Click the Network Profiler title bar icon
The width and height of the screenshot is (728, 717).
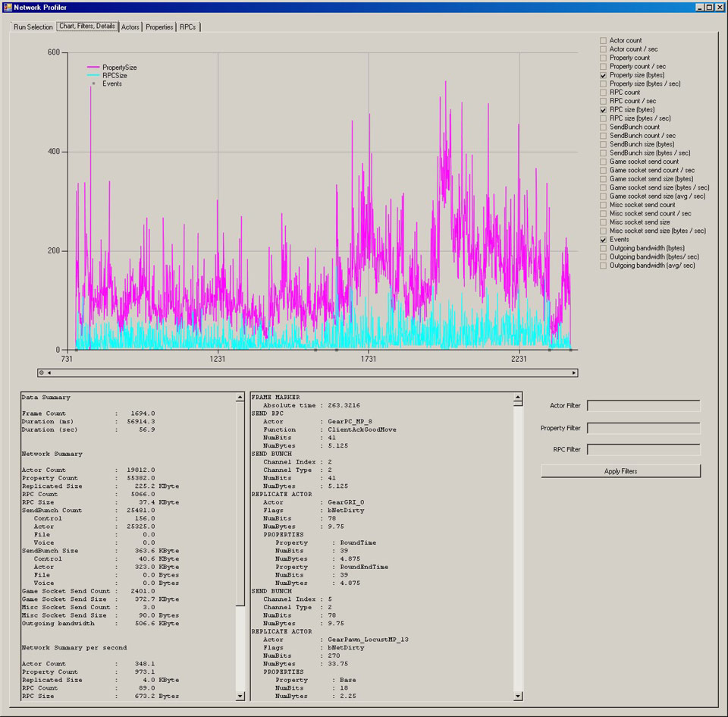click(x=8, y=7)
